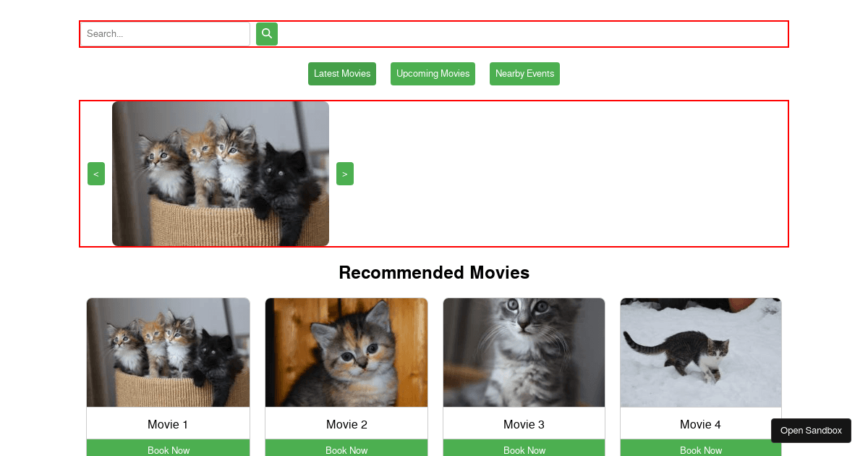The height and width of the screenshot is (456, 868).
Task: Open Sandbox via the dark button
Action: click(x=811, y=431)
